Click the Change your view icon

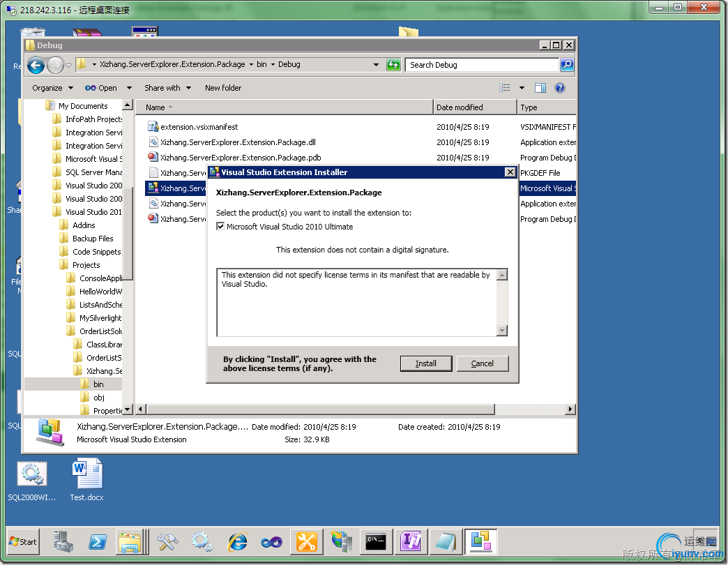click(x=505, y=88)
